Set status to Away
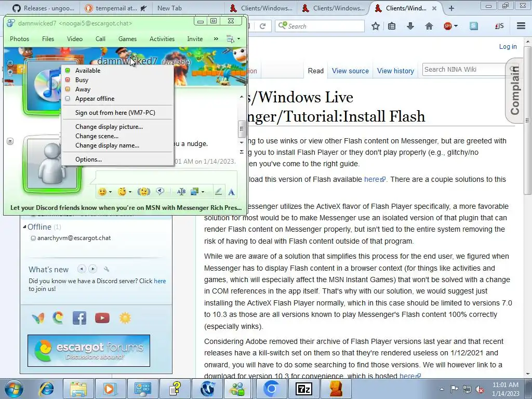Viewport: 532px width, 399px height. tap(83, 89)
